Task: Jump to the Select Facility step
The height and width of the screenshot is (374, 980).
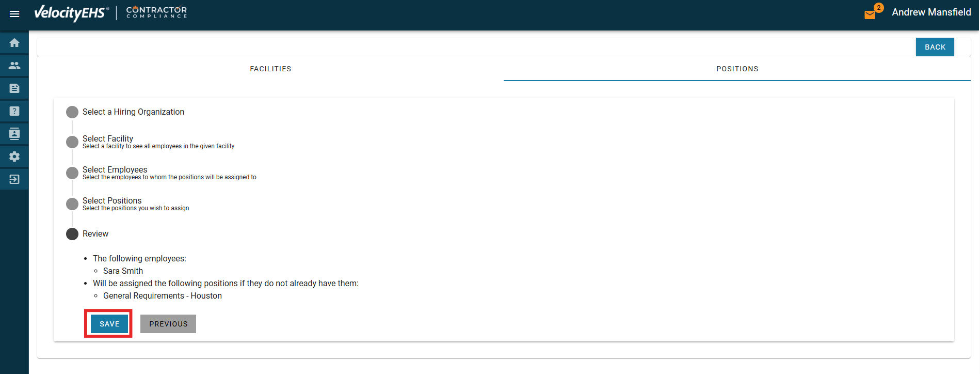Action: coord(108,139)
